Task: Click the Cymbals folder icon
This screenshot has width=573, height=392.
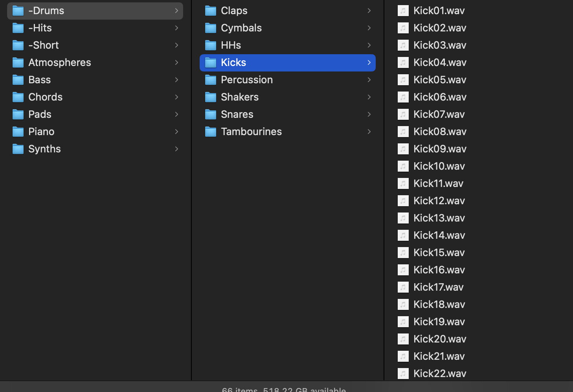Action: [x=211, y=28]
